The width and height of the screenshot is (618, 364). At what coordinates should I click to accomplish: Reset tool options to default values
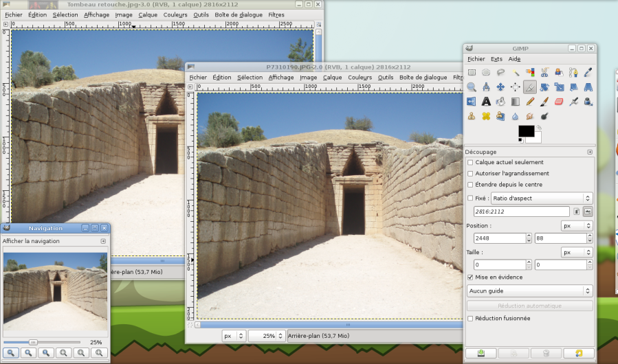578,353
